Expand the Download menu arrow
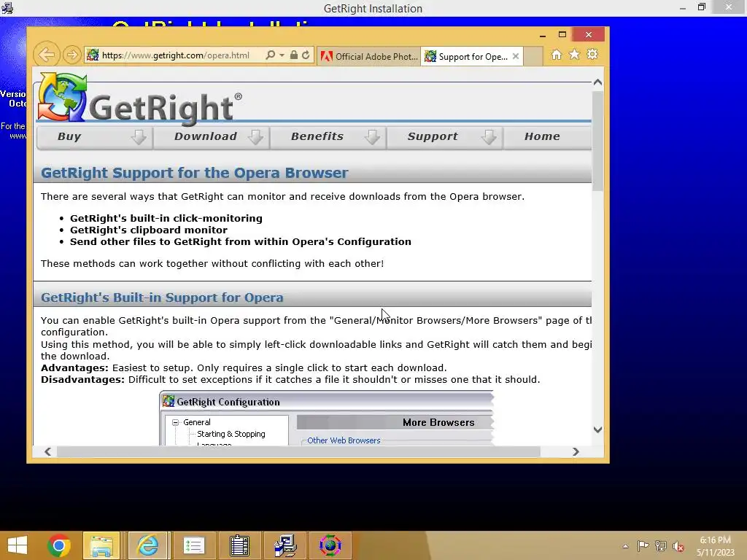This screenshot has width=747, height=560. [x=255, y=136]
